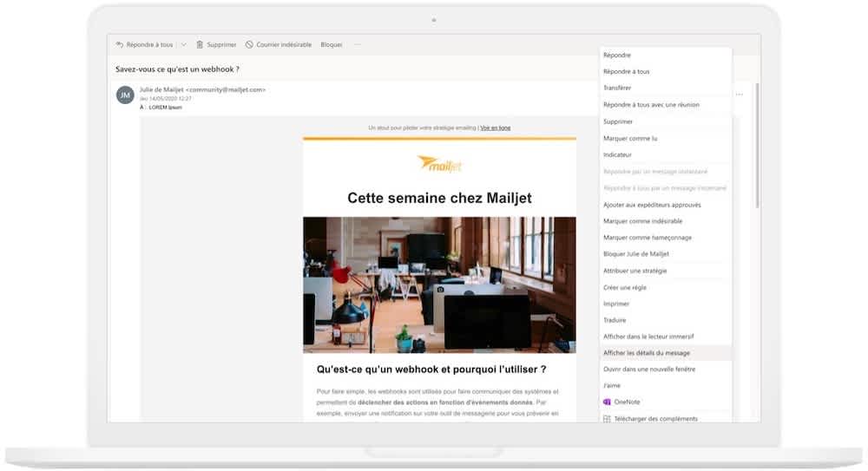This screenshot has height=471, width=868.
Task: Choose Répondre à tous in the context menu
Action: [x=666, y=71]
